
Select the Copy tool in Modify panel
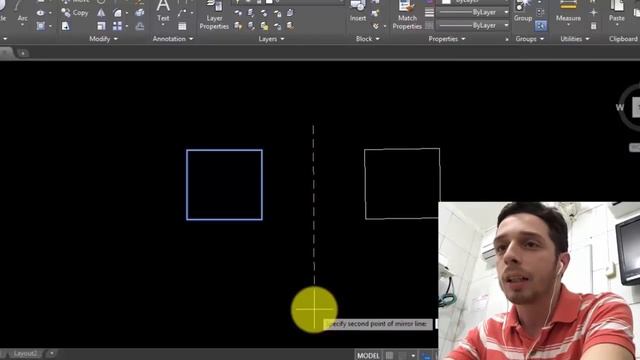pyautogui.click(x=75, y=13)
